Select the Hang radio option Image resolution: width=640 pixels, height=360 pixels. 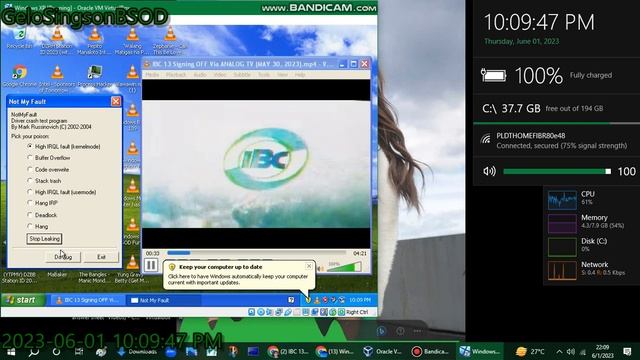tap(38, 226)
